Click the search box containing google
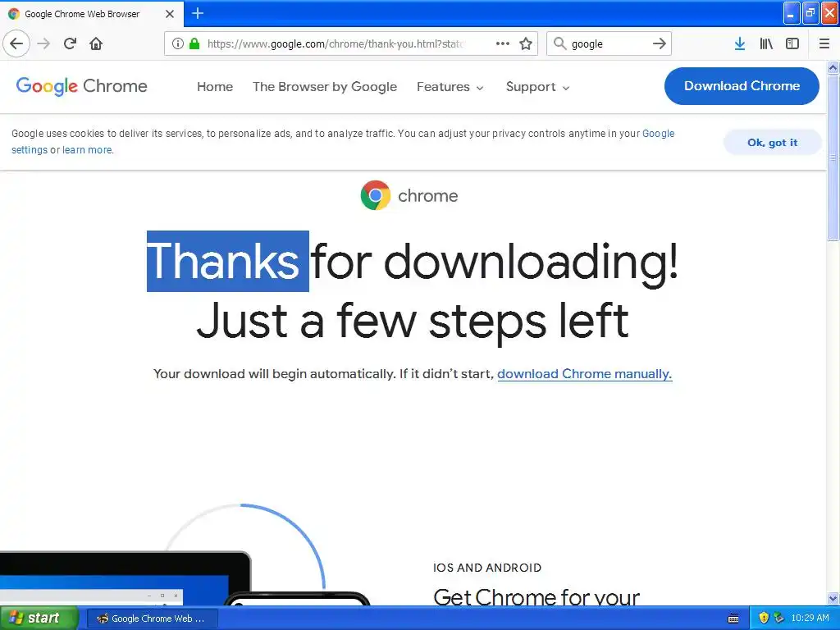The image size is (840, 630). pyautogui.click(x=608, y=43)
